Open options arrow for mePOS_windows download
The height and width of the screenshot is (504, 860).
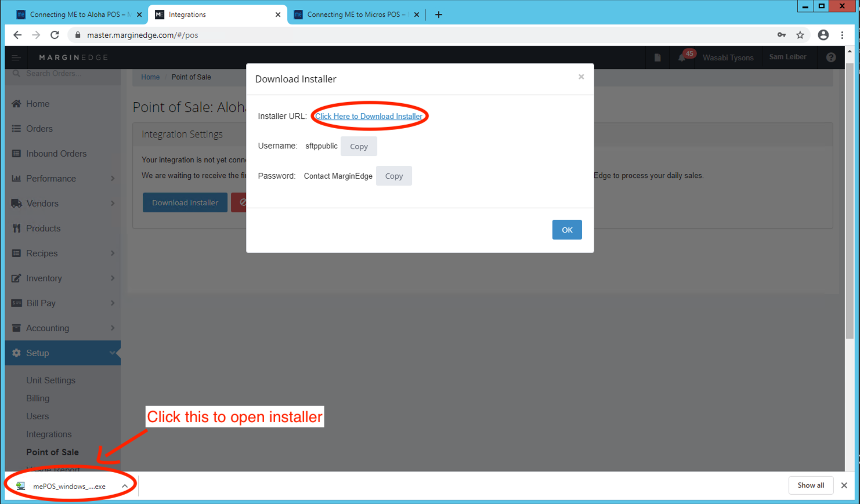[x=125, y=486]
